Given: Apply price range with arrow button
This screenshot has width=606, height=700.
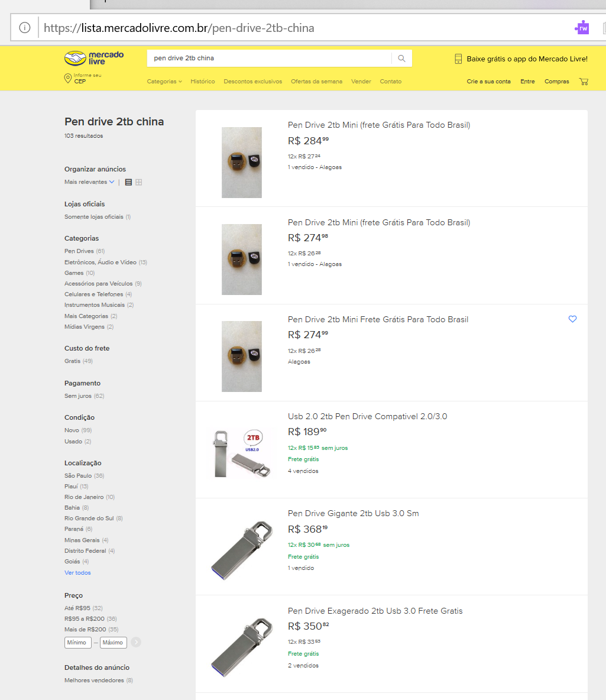Looking at the screenshot, I should tap(136, 642).
